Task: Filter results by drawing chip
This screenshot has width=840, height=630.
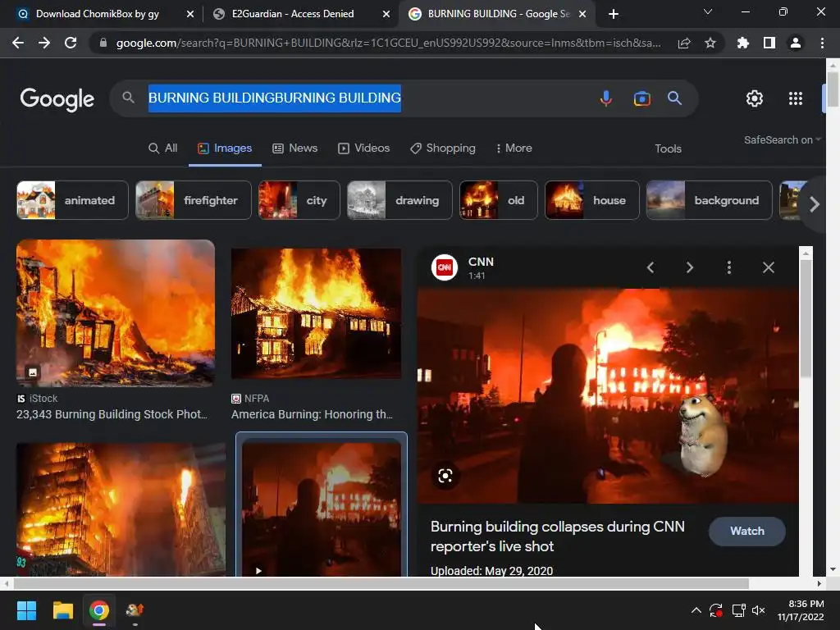Action: coord(399,200)
